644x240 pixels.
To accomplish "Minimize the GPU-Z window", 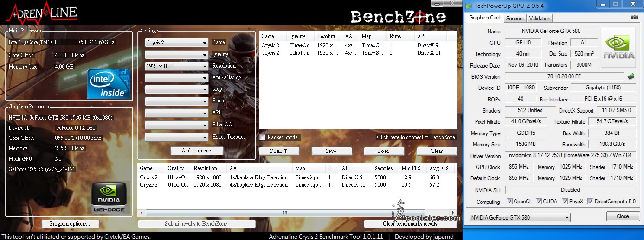I will pyautogui.click(x=603, y=4).
